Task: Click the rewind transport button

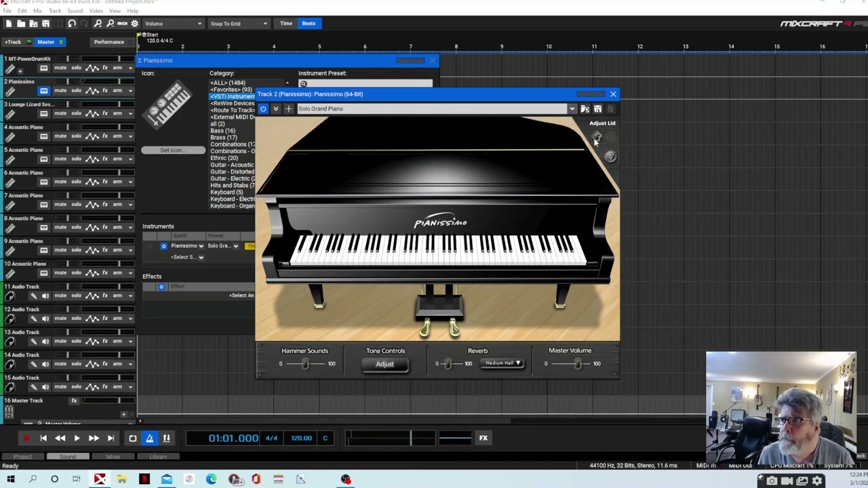Action: (x=60, y=439)
